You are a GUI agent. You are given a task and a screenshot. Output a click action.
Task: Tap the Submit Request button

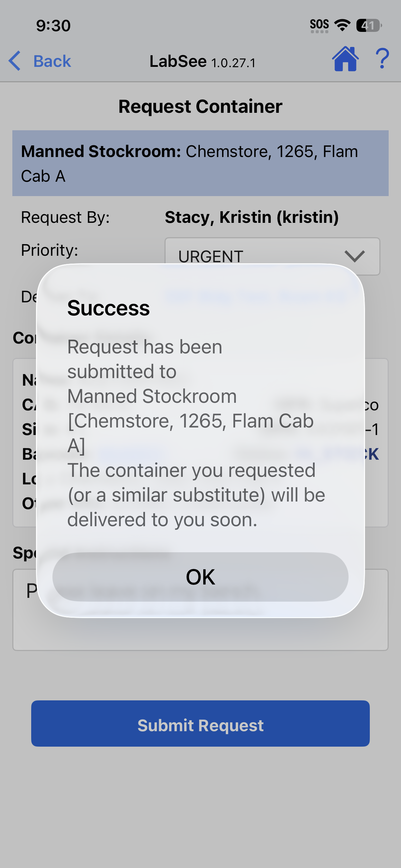(200, 723)
